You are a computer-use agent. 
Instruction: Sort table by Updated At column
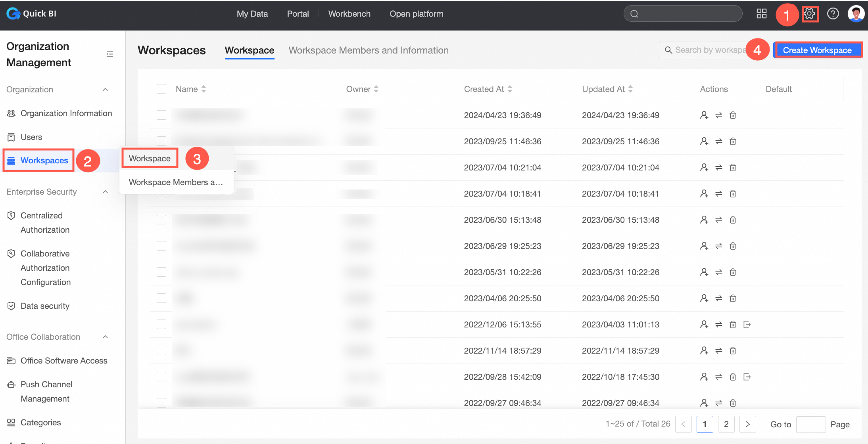[x=630, y=89]
